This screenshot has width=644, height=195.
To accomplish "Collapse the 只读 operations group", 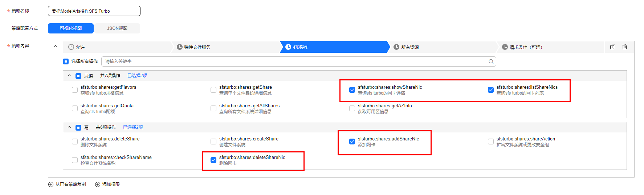I will point(69,76).
